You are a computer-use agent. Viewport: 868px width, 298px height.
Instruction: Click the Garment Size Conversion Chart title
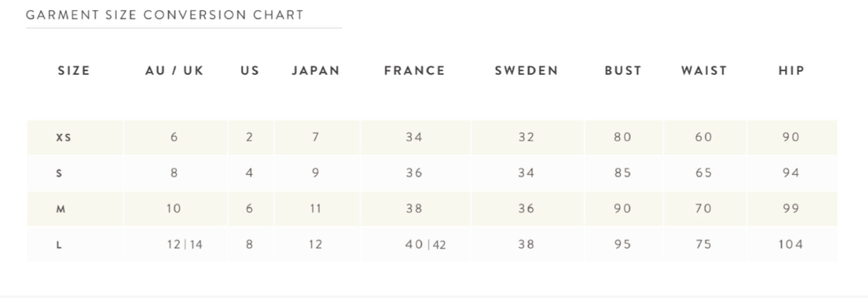(165, 15)
